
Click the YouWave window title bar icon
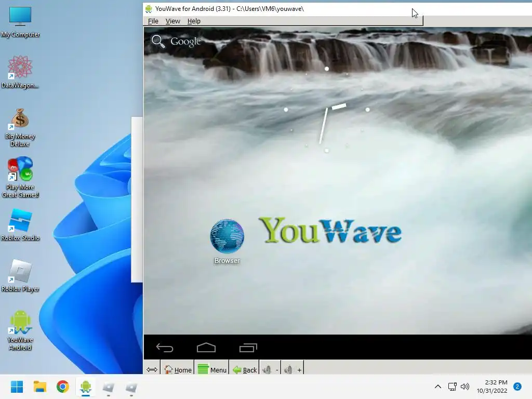[x=149, y=9]
